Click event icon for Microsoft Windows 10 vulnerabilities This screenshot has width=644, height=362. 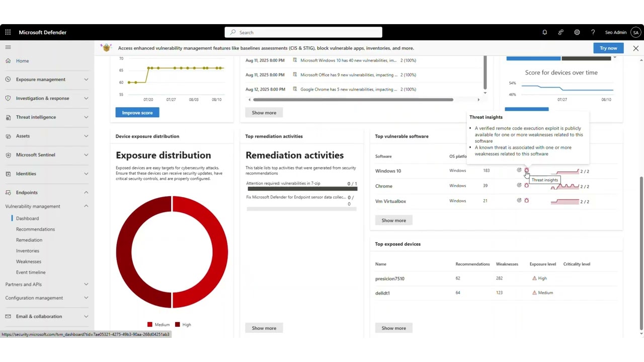[295, 60]
